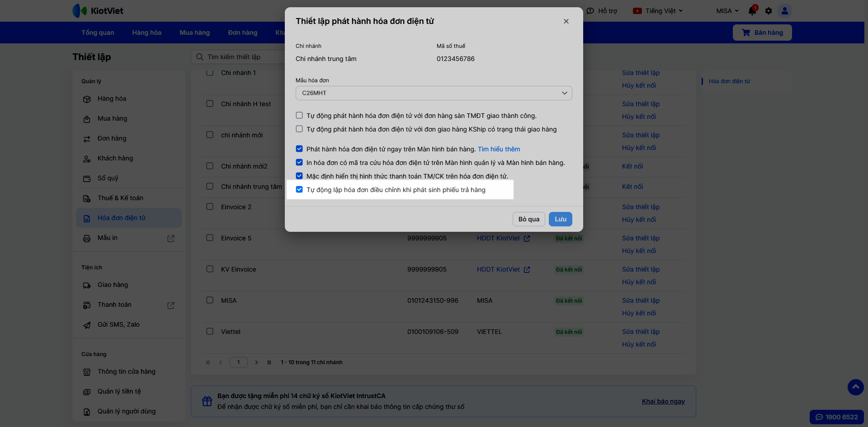The image size is (868, 427).
Task: Click the Khai báo ngay link
Action: click(x=663, y=401)
